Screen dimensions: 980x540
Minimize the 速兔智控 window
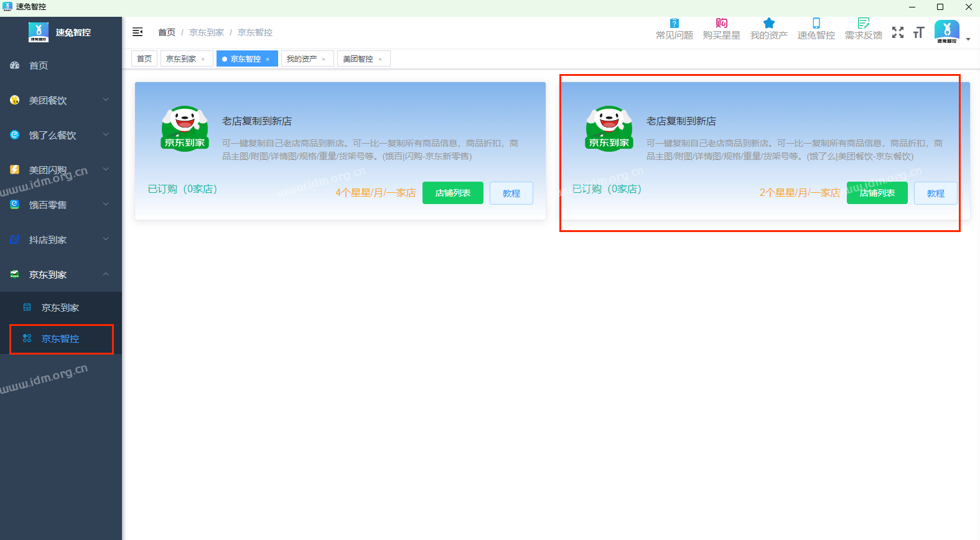click(x=912, y=7)
